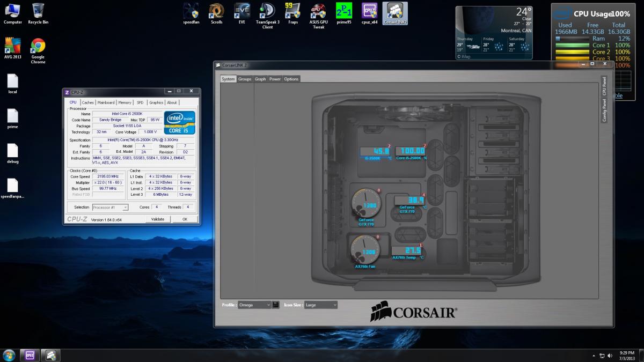644x362 pixels.
Task: Click OK in the CPU-Z window
Action: (185, 219)
